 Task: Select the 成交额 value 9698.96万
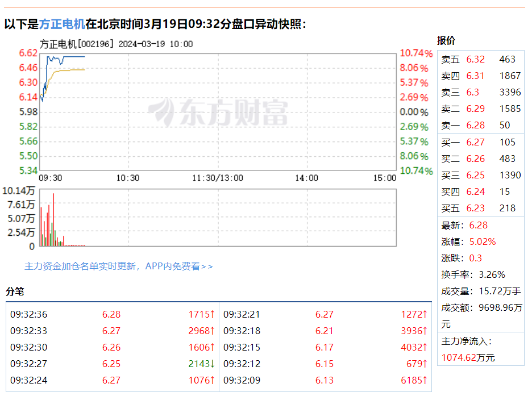pyautogui.click(x=500, y=307)
